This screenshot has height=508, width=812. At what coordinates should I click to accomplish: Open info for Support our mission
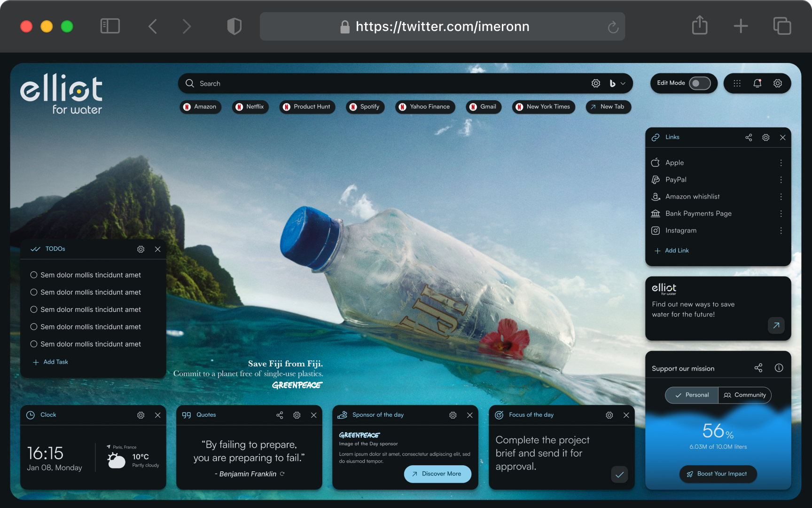[779, 368]
